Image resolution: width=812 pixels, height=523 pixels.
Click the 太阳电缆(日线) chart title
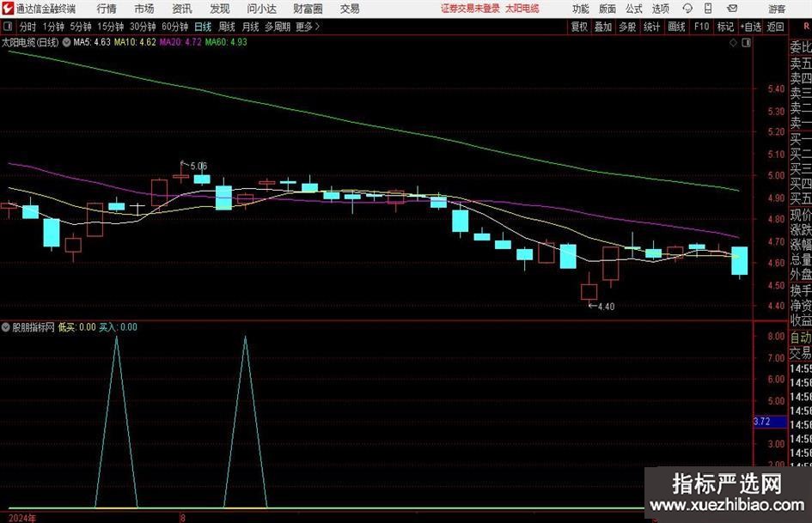pyautogui.click(x=30, y=42)
